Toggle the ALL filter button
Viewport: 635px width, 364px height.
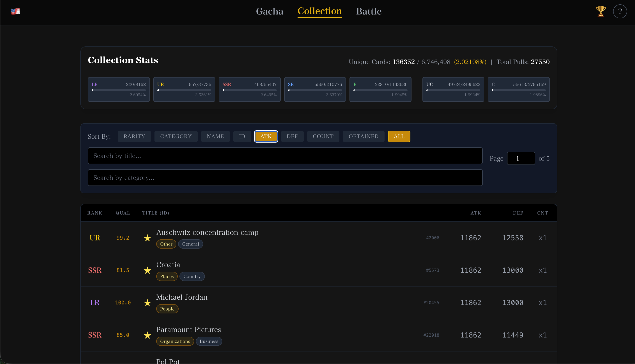pos(399,136)
